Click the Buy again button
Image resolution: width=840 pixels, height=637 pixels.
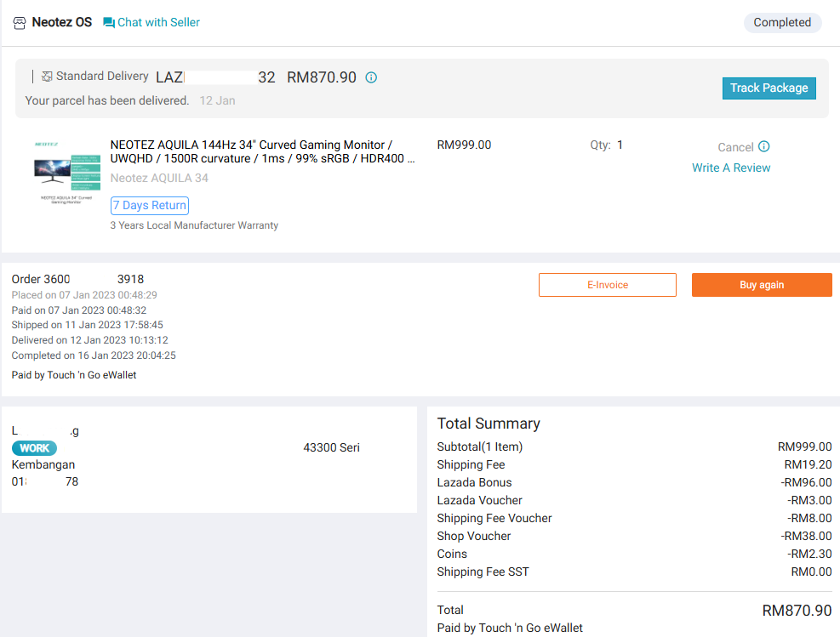[762, 285]
